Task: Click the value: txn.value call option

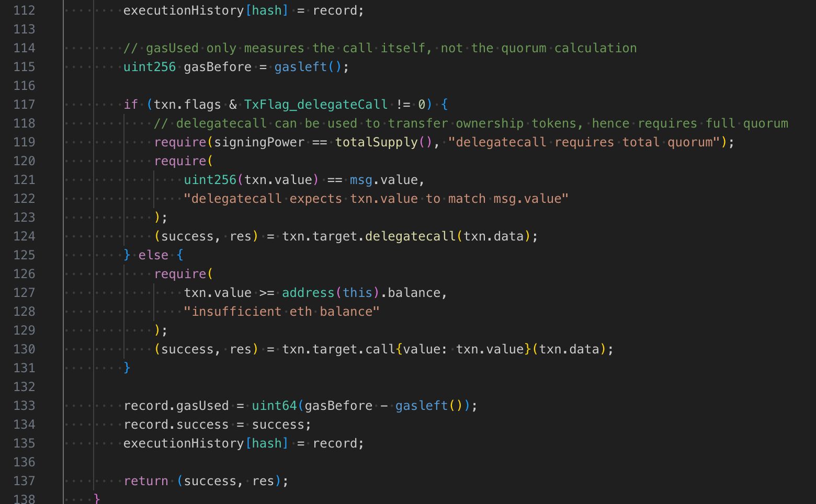Action: pyautogui.click(x=463, y=349)
